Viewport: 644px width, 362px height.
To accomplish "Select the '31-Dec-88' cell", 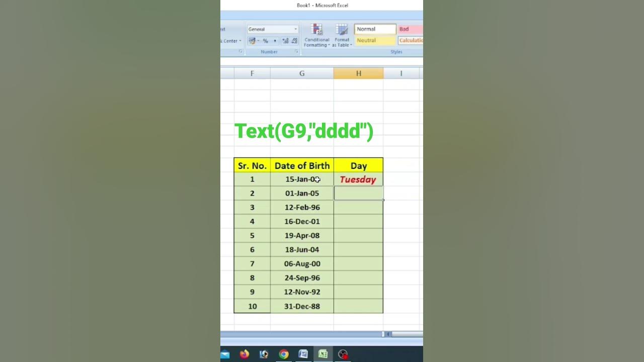I will (302, 306).
